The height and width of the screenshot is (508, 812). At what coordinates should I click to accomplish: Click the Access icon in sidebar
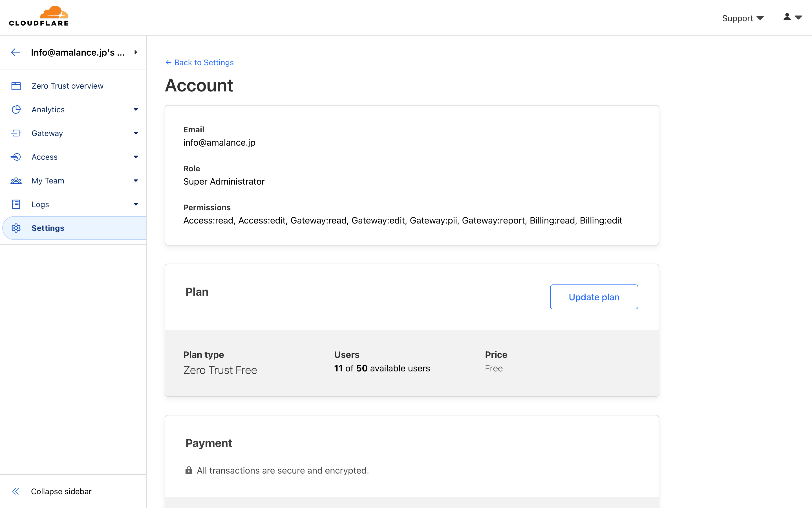point(16,157)
